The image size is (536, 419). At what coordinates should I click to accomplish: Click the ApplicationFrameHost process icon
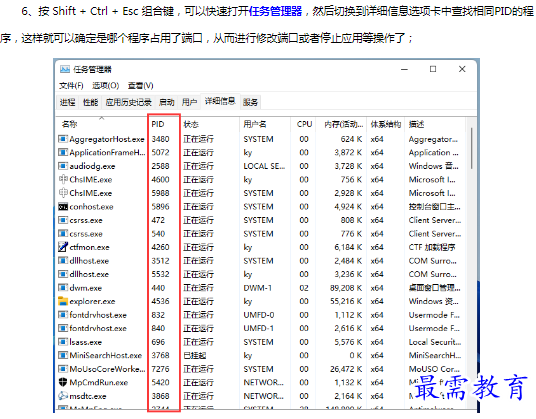(63, 152)
